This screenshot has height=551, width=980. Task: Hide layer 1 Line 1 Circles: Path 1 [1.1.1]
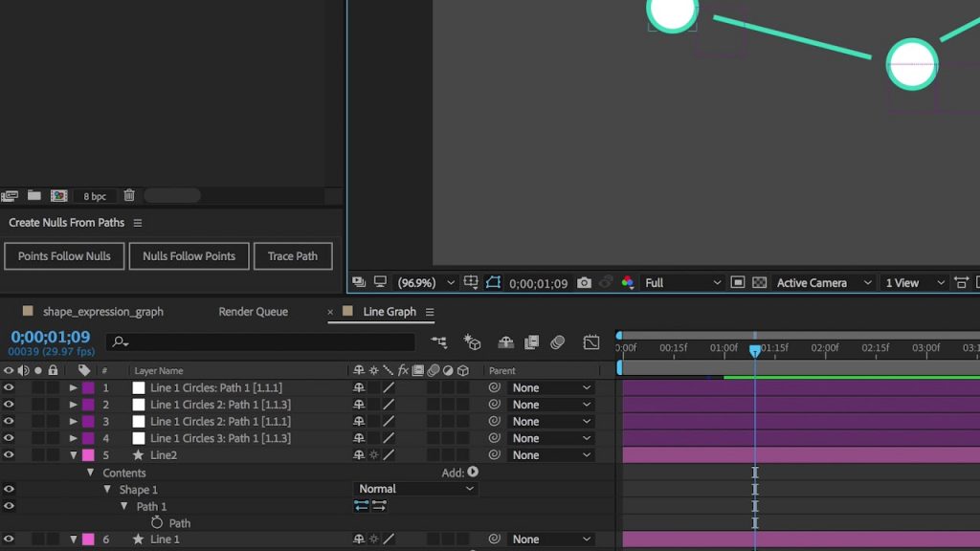tap(9, 387)
